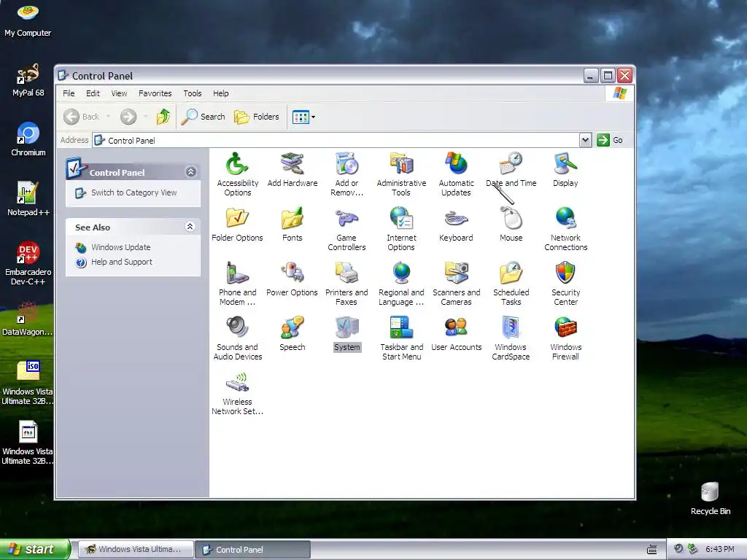Open Windows CardSpace icon
This screenshot has width=747, height=560.
pyautogui.click(x=511, y=338)
